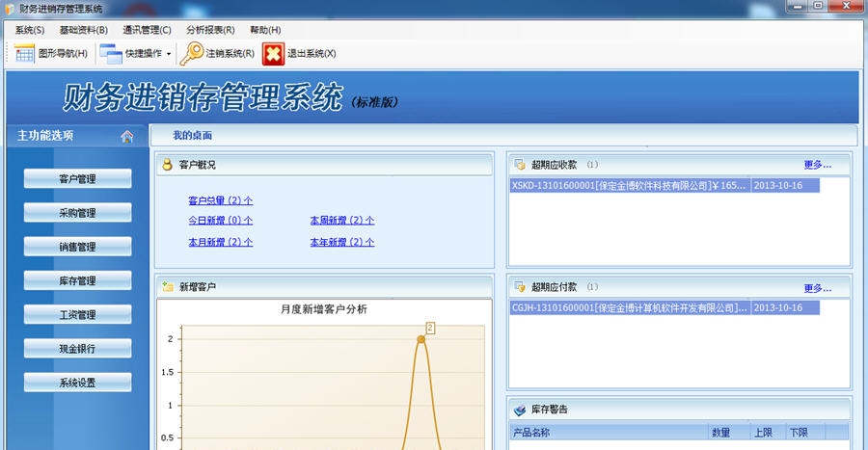Image resolution: width=868 pixels, height=450 pixels.
Task: Click the 数量 column header
Action: coord(730,433)
